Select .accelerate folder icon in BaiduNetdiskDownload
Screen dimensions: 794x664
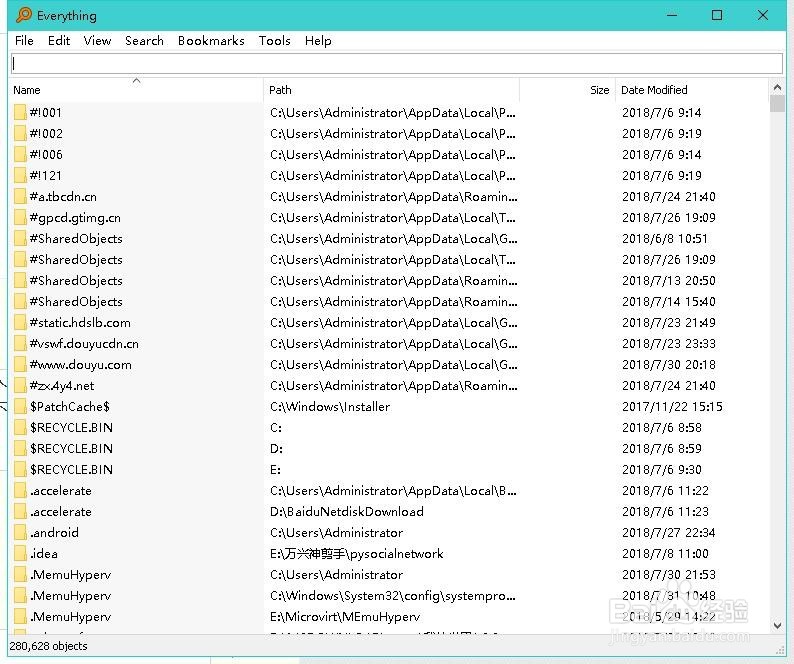click(20, 512)
